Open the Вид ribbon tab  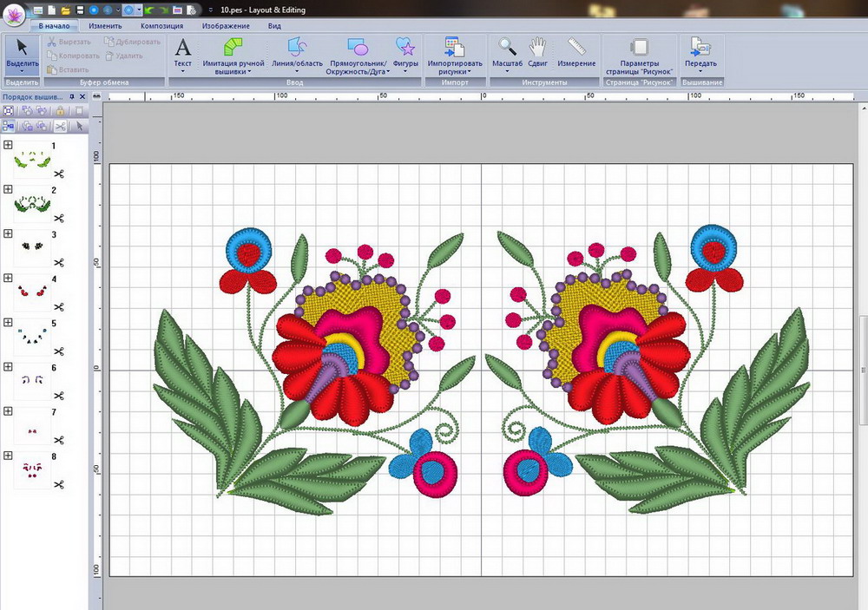pos(274,26)
